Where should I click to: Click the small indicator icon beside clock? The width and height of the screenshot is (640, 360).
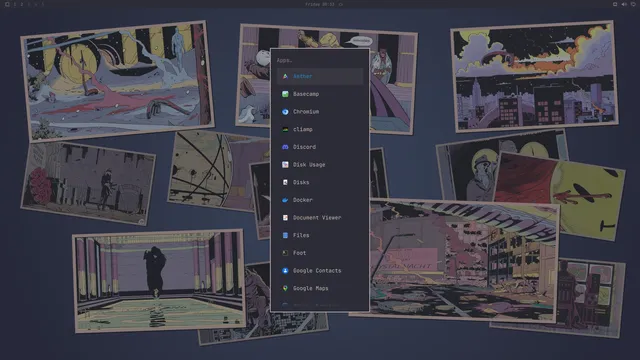pyautogui.click(x=341, y=4)
